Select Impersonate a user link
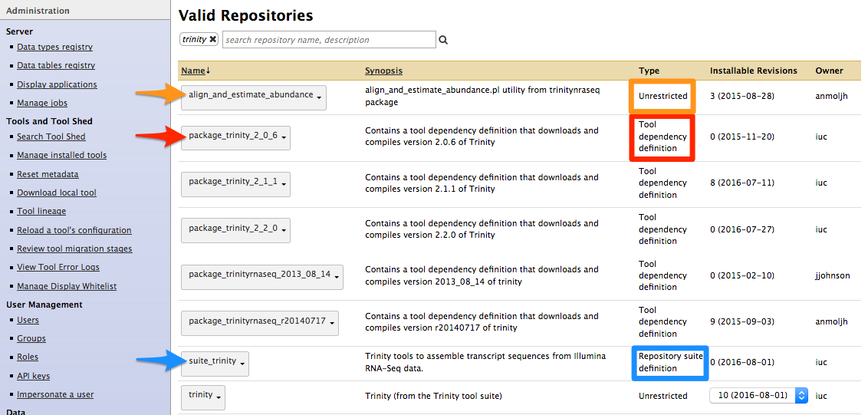The width and height of the screenshot is (868, 415). point(55,394)
